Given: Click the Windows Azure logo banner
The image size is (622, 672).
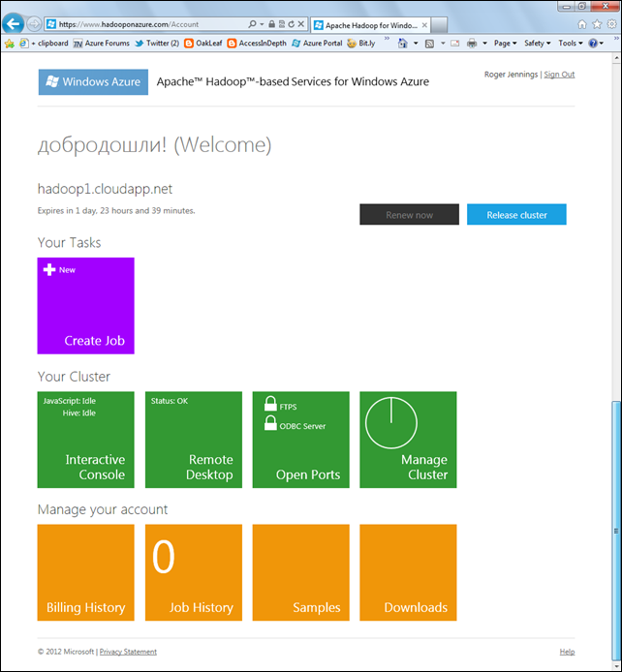Looking at the screenshot, I should click(x=93, y=82).
